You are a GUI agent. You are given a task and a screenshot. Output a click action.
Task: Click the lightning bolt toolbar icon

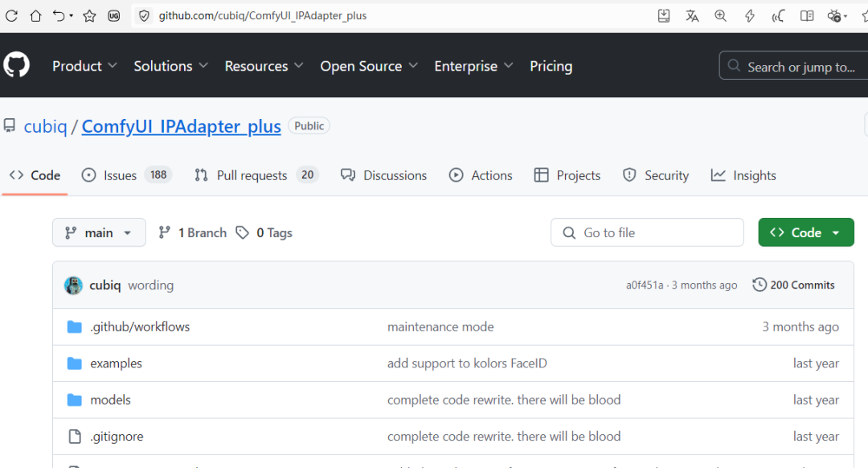pyautogui.click(x=750, y=15)
